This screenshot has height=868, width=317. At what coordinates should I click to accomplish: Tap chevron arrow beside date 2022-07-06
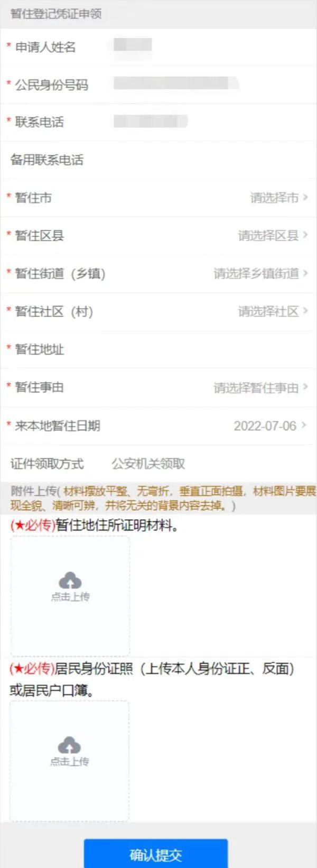point(304,426)
